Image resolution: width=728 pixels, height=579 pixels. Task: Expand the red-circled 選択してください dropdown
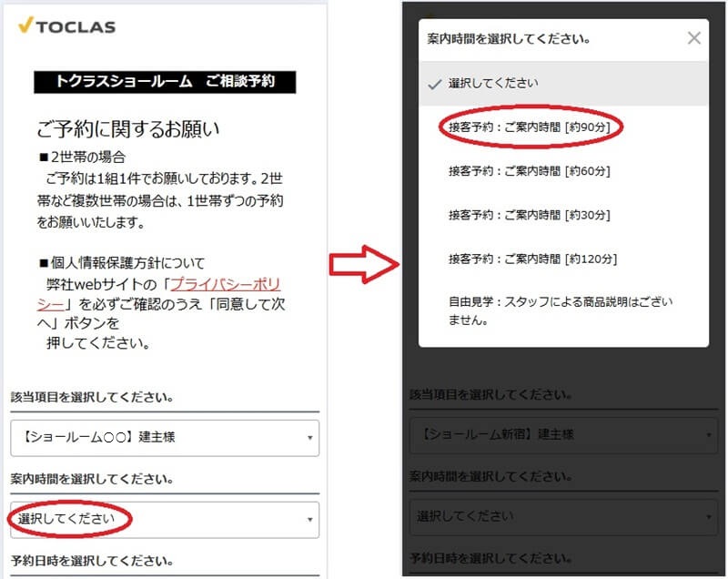coord(164,520)
